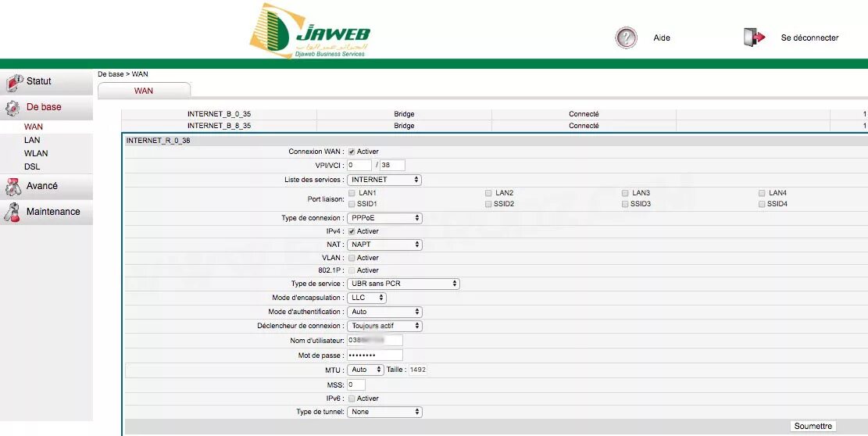Open the Maintenance menu

coord(47,212)
